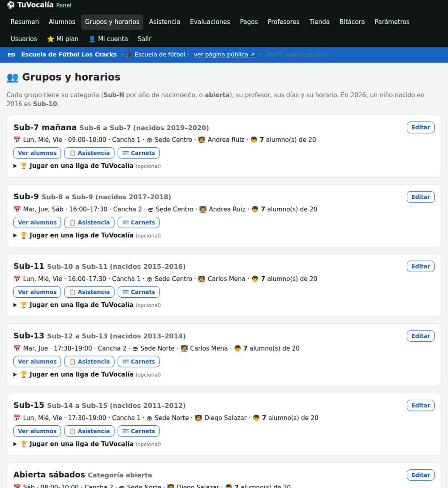Click the Grupos y horarios heading icon
The image size is (448, 488).
coord(13,77)
